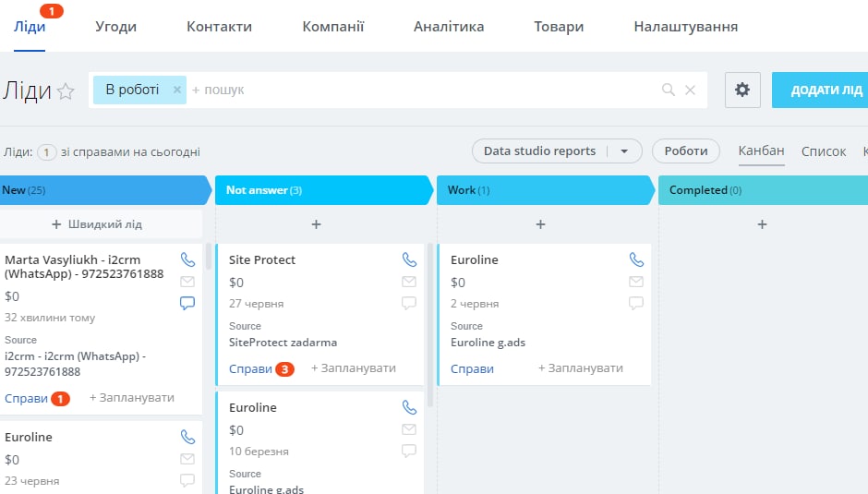868x494 pixels.
Task: Remove the В роботі filter chip
Action: coord(176,90)
